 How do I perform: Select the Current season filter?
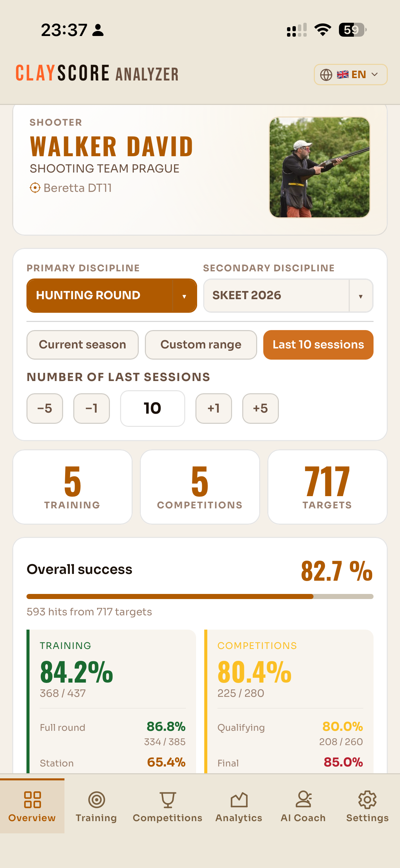click(x=82, y=345)
